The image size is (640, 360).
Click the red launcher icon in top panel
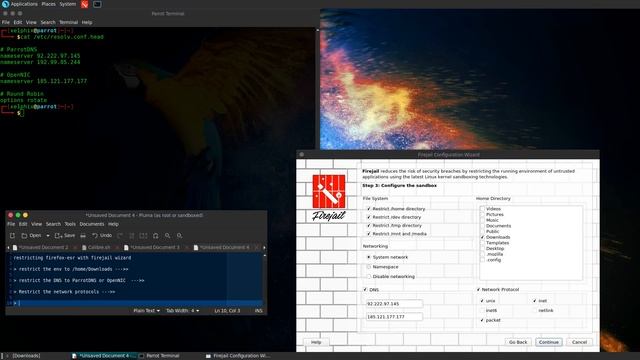click(x=84, y=4)
